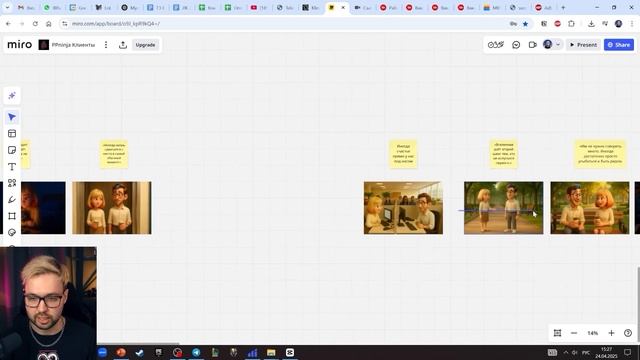Go back in browser history
This screenshot has height=360, width=640.
click(x=8, y=24)
